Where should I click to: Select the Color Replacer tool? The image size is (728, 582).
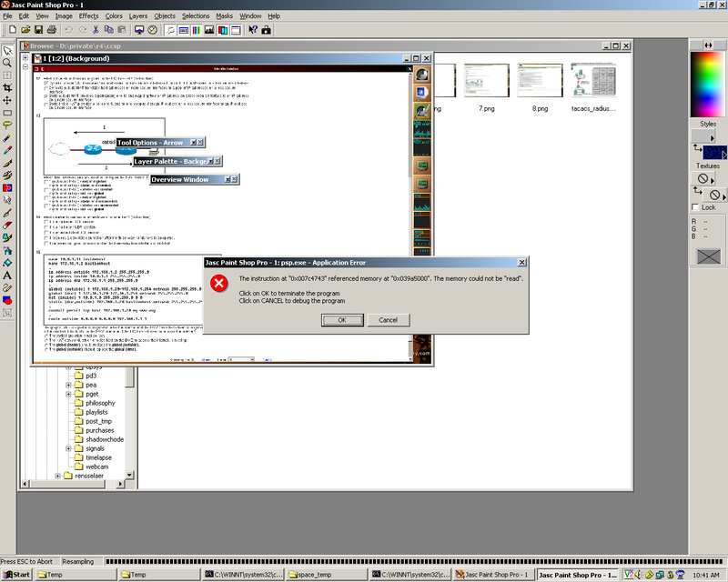coord(7,188)
